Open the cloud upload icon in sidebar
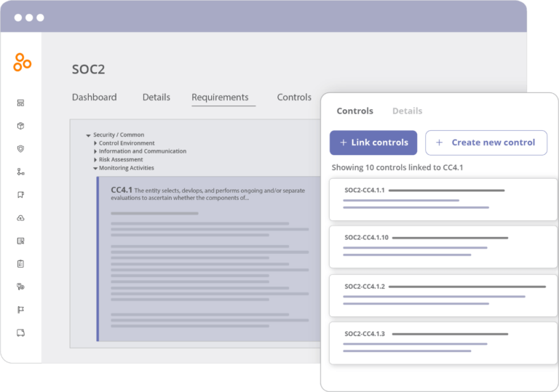The width and height of the screenshot is (559, 392). coord(20,217)
